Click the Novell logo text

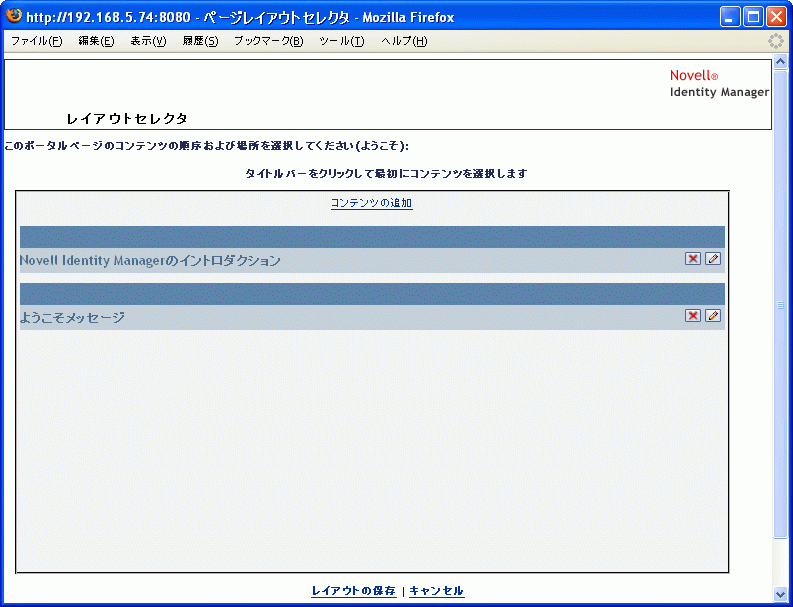click(x=694, y=75)
